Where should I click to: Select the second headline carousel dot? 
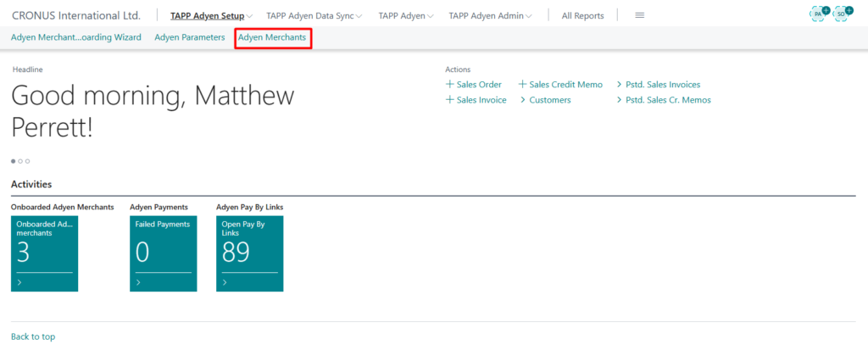20,160
